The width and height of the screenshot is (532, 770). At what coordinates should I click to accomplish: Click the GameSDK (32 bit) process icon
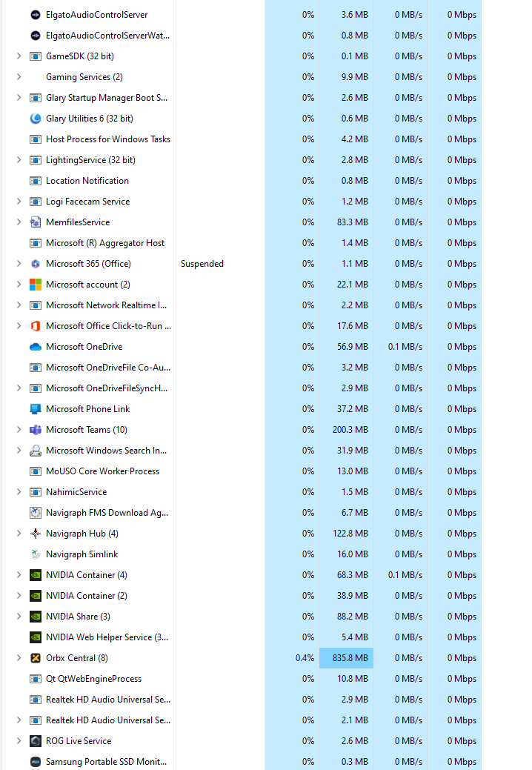pos(36,56)
